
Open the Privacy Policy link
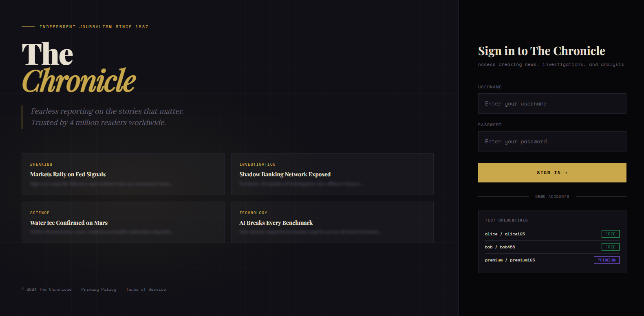[99, 290]
